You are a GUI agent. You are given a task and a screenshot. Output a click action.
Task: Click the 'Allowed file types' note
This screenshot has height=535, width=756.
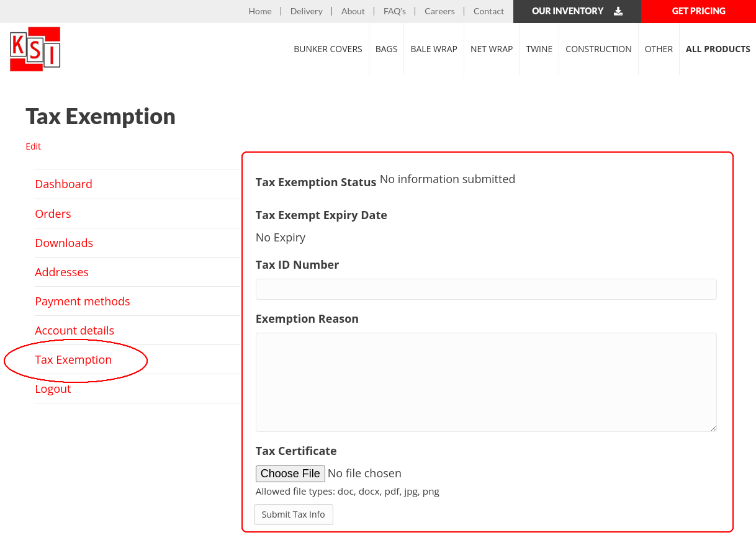click(x=348, y=492)
